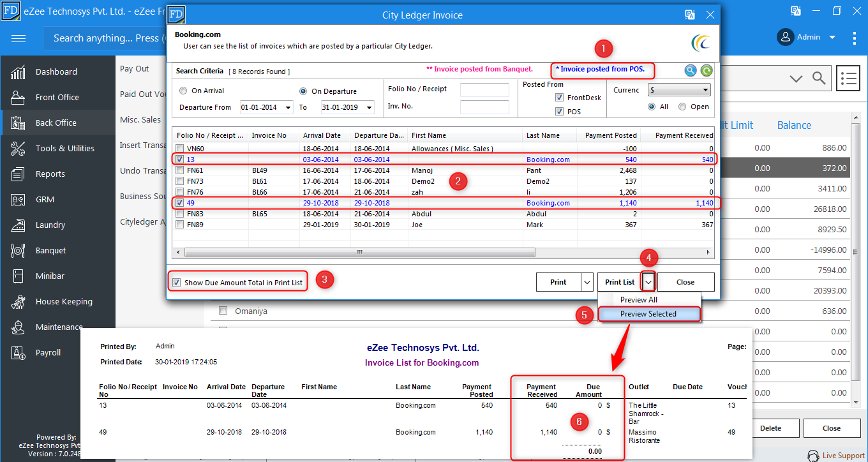
Task: Open the GRM icon
Action: coord(18,200)
